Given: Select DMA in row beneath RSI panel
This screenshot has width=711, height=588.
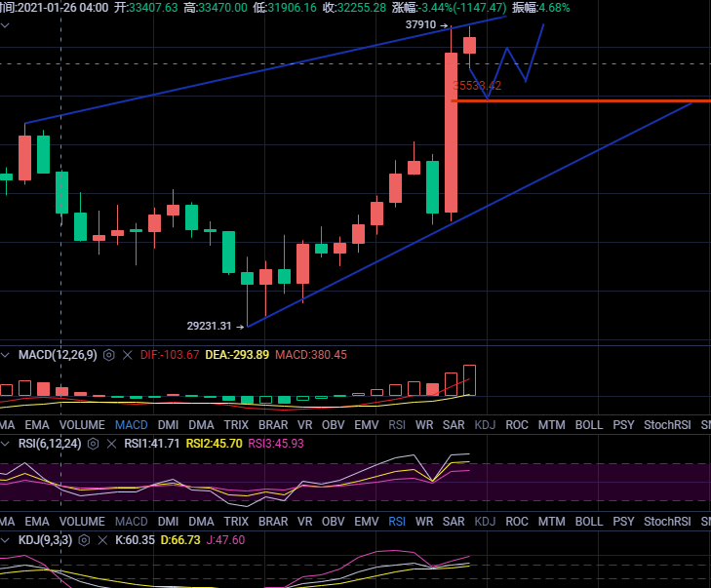Looking at the screenshot, I should (201, 522).
